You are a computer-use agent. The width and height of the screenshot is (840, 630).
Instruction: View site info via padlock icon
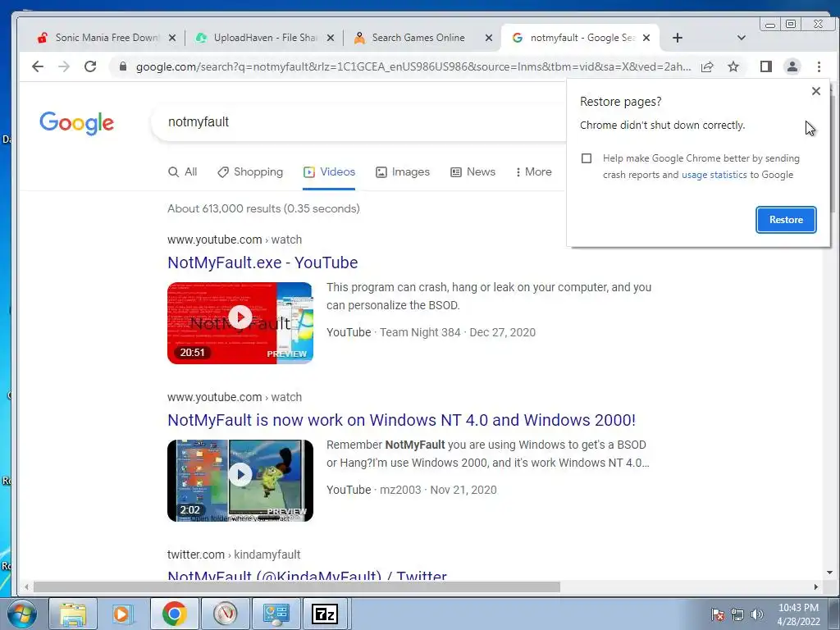click(x=123, y=66)
